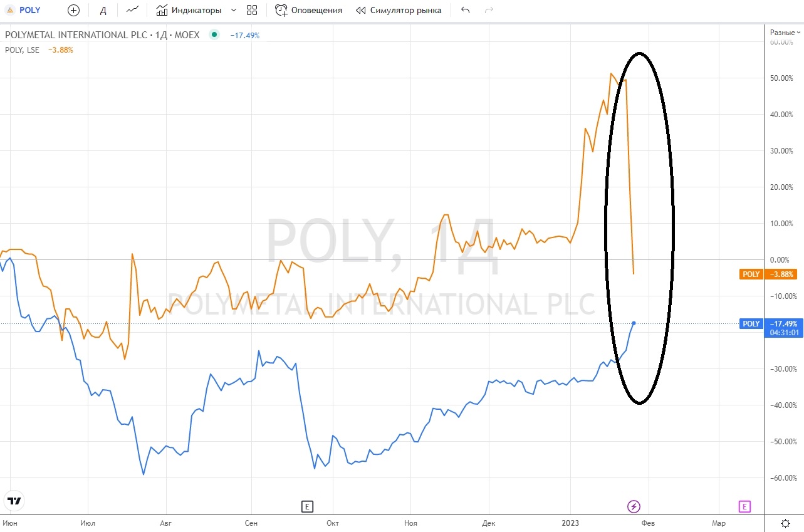Click the Июн label on the time axis
The height and width of the screenshot is (532, 804).
point(10,523)
